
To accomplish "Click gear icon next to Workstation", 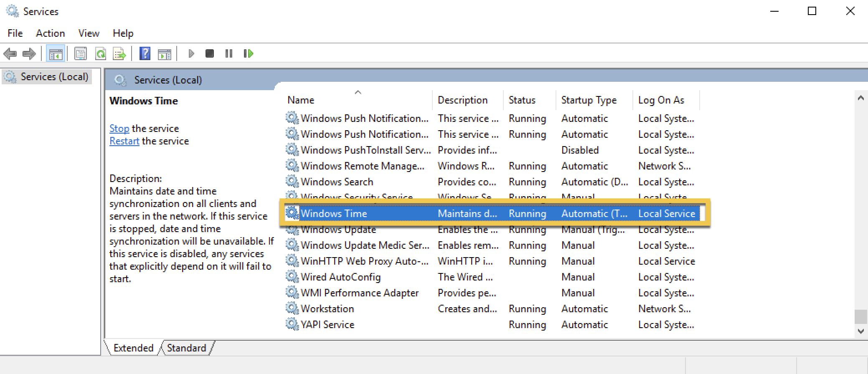I will [x=292, y=308].
